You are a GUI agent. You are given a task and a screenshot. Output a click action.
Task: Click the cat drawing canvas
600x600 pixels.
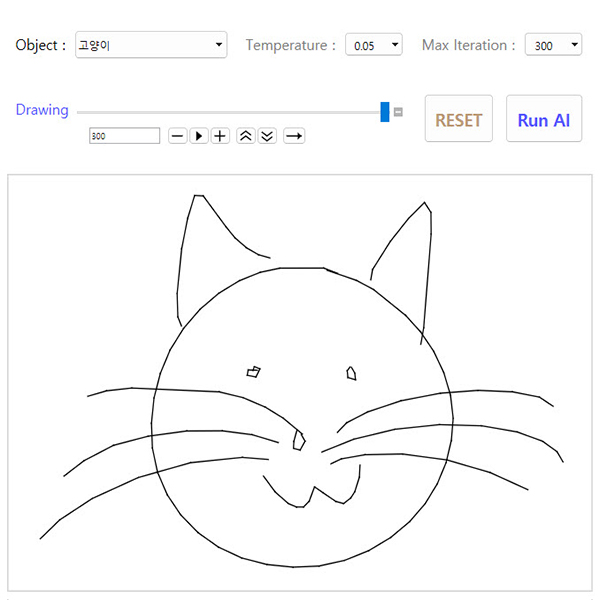pos(300,382)
